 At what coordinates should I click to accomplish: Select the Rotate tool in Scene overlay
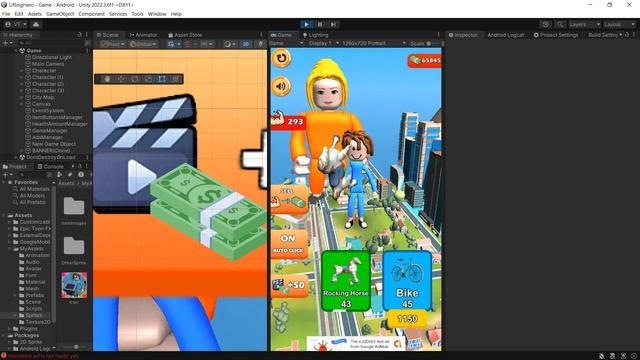pos(135,79)
